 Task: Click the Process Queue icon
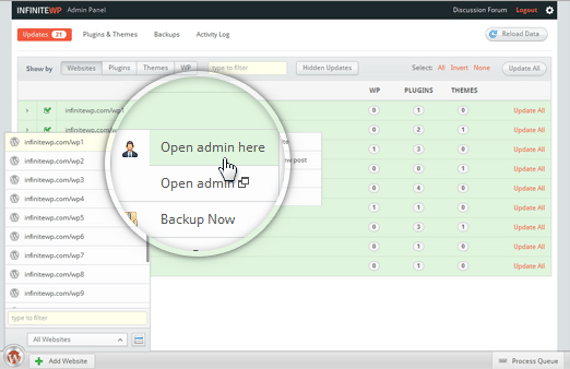503,361
